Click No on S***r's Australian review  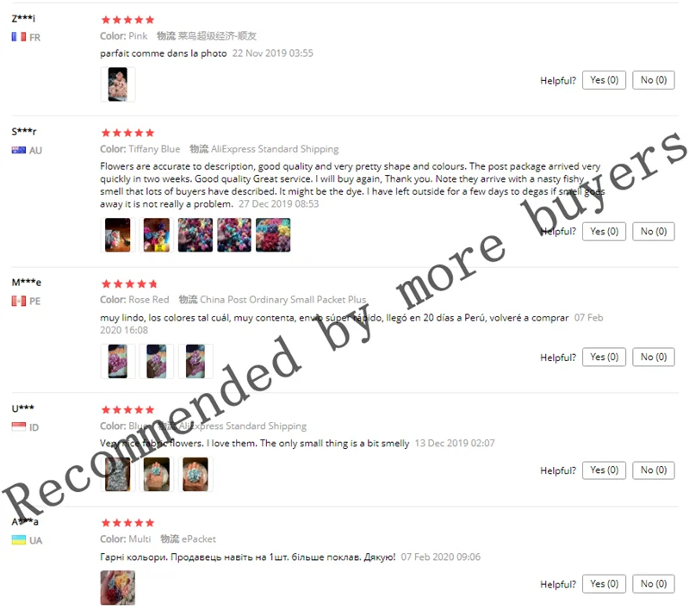tap(654, 231)
